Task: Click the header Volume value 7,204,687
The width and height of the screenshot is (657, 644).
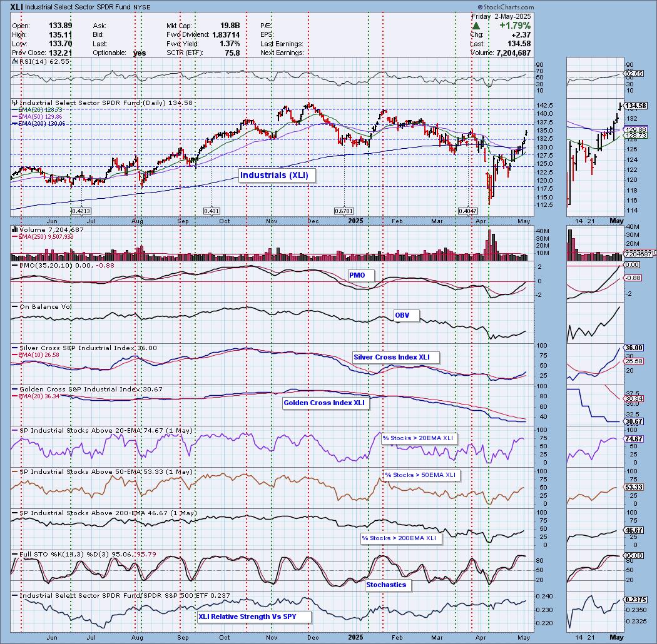Action: pyautogui.click(x=513, y=53)
